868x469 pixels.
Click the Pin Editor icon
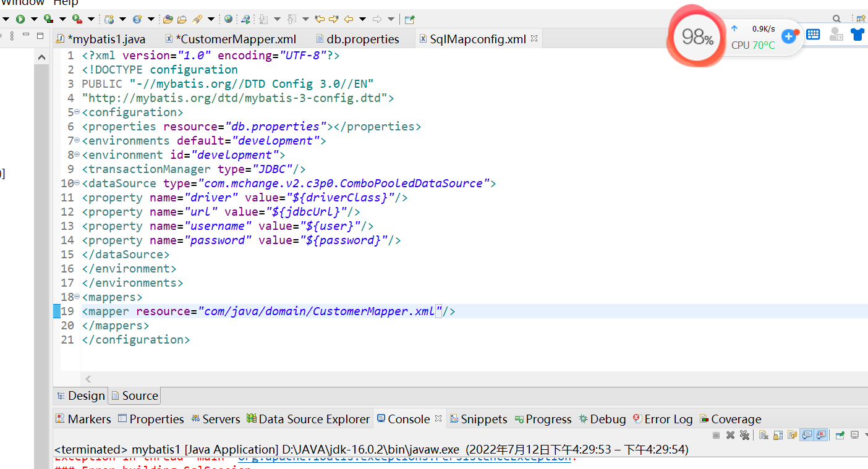pyautogui.click(x=409, y=20)
